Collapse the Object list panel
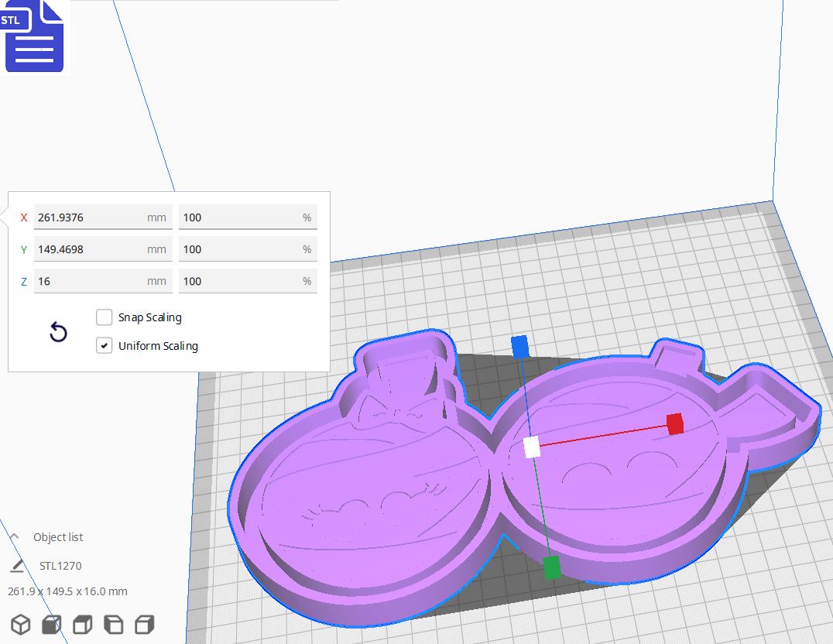Viewport: 833px width, 644px height. tap(14, 536)
